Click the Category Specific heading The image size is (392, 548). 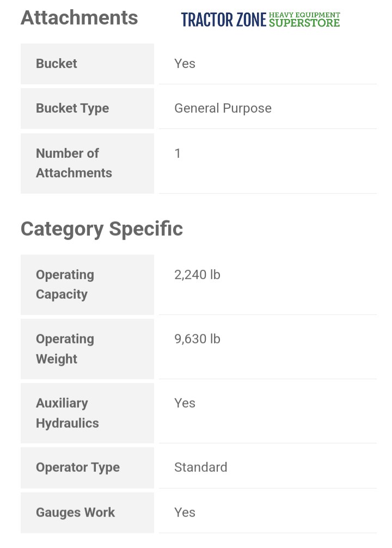point(101,229)
